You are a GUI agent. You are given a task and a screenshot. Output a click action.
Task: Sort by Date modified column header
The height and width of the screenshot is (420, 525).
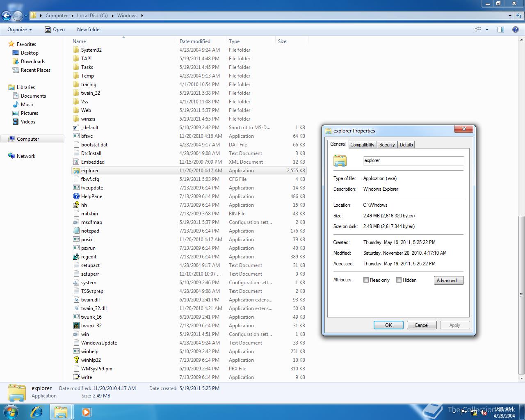click(x=201, y=41)
